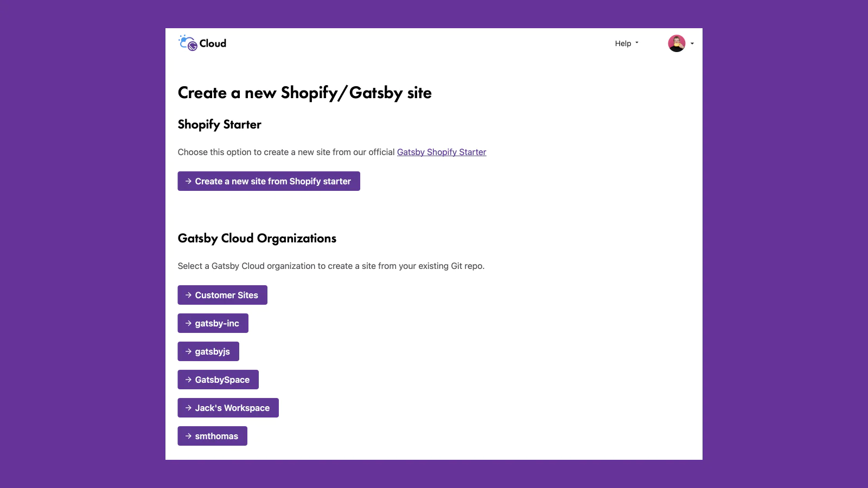
Task: Expand the dropdown arrow beside the avatar
Action: (x=692, y=43)
